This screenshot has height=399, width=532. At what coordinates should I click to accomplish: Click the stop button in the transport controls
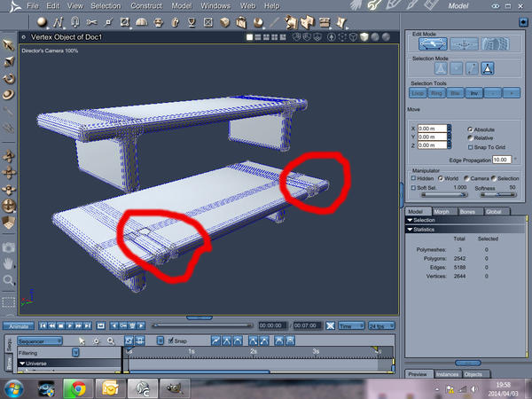pyautogui.click(x=60, y=325)
